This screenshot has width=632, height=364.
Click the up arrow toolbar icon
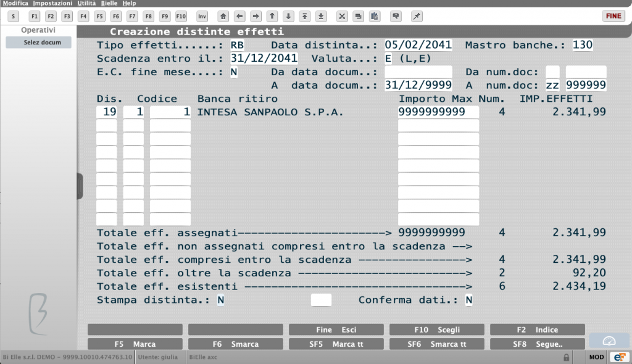[272, 17]
